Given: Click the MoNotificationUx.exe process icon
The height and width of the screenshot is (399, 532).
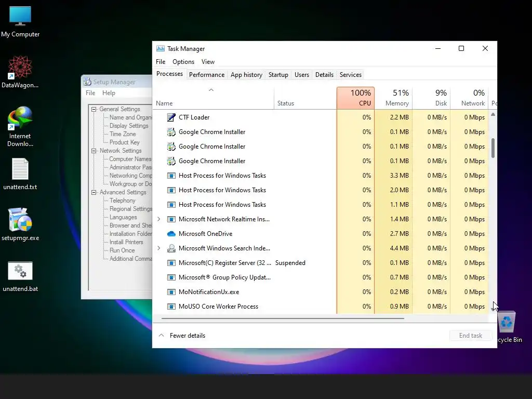Looking at the screenshot, I should (x=171, y=292).
